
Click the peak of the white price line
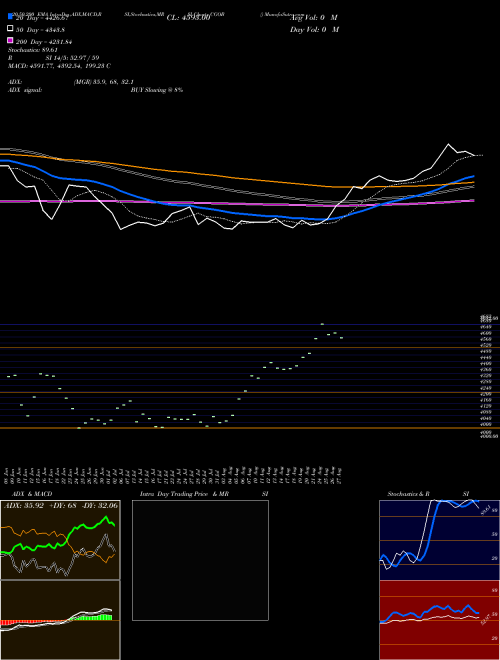448,144
